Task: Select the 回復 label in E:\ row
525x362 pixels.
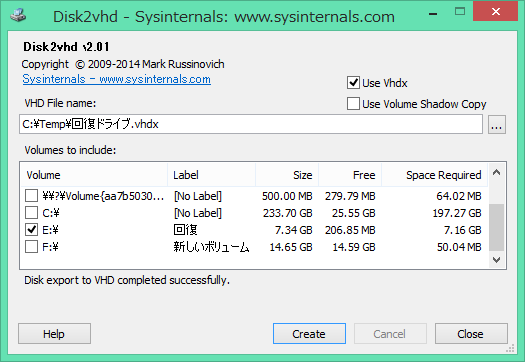Action: pos(185,230)
